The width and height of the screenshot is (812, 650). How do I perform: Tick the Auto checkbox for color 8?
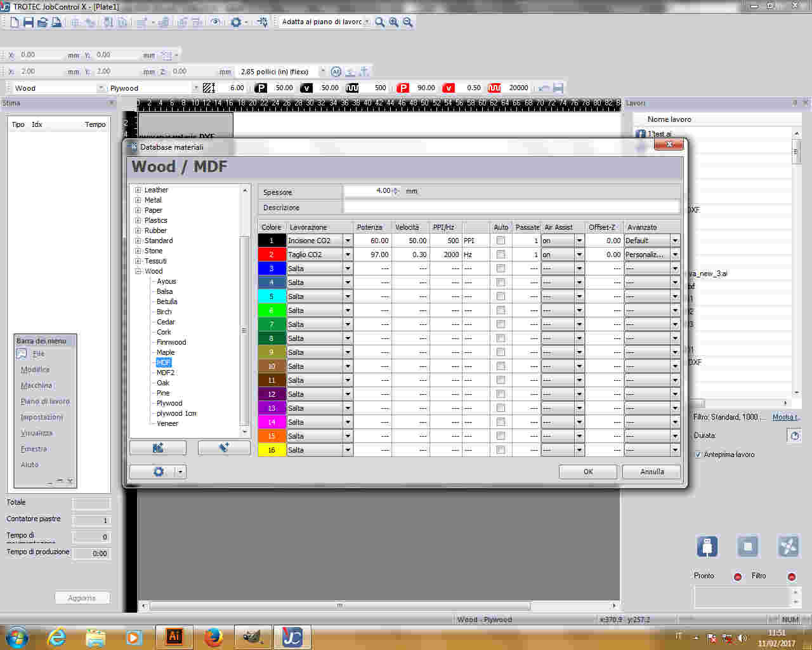tap(501, 338)
